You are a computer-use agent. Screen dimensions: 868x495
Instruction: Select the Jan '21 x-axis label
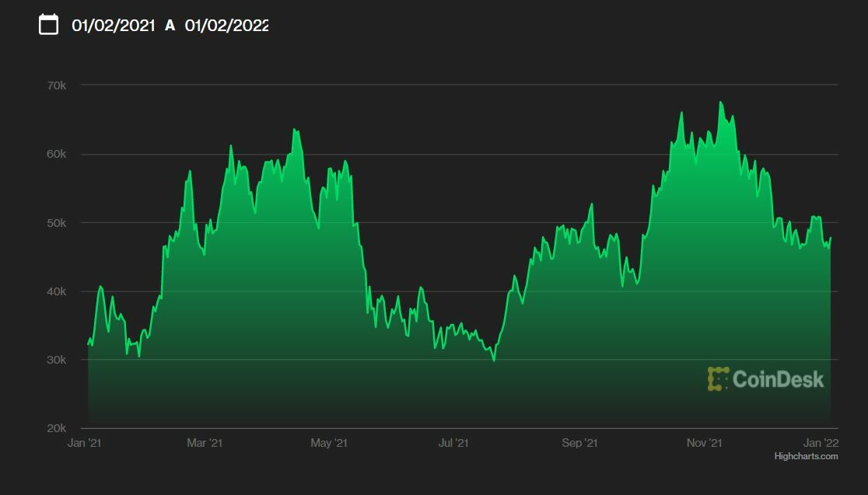84,442
